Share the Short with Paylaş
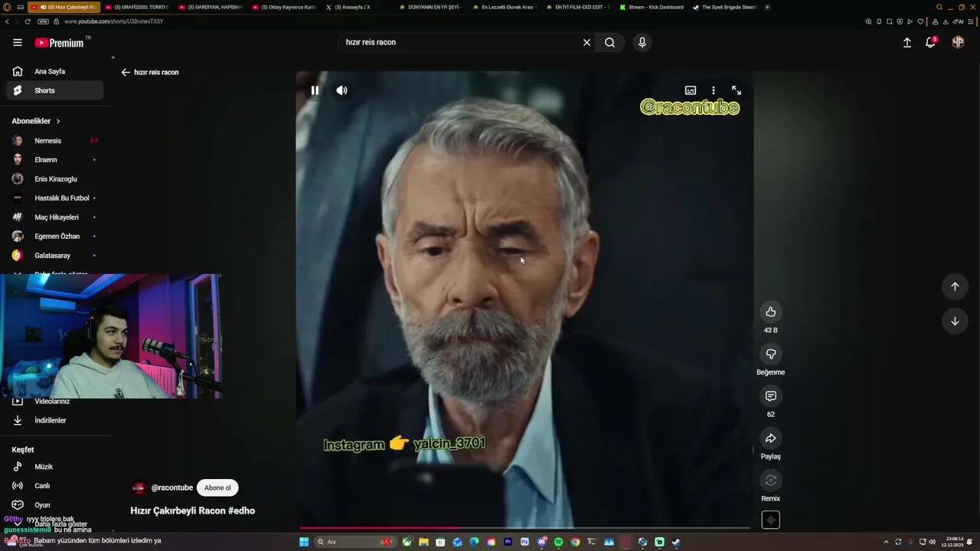The width and height of the screenshot is (980, 551). pos(771,438)
